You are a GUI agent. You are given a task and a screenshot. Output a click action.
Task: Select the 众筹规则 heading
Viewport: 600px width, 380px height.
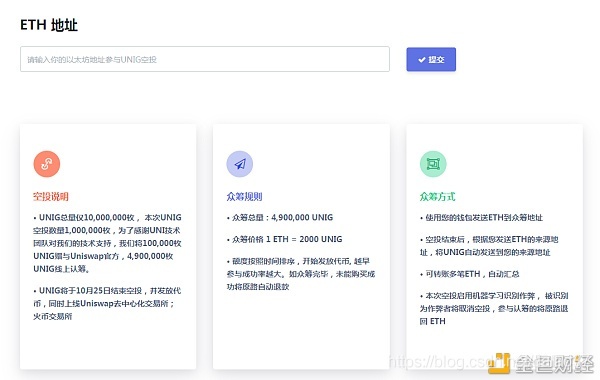click(244, 197)
